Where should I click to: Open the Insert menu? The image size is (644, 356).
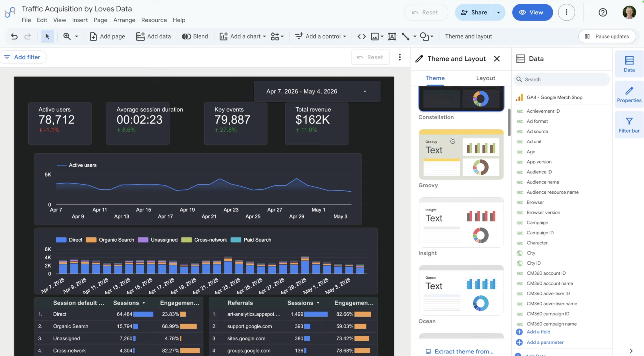pos(80,20)
